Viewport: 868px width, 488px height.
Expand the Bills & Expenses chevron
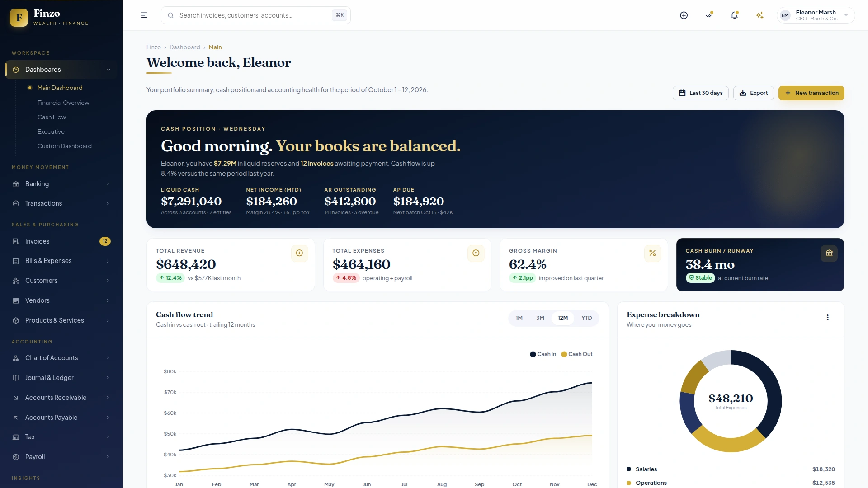(x=108, y=261)
